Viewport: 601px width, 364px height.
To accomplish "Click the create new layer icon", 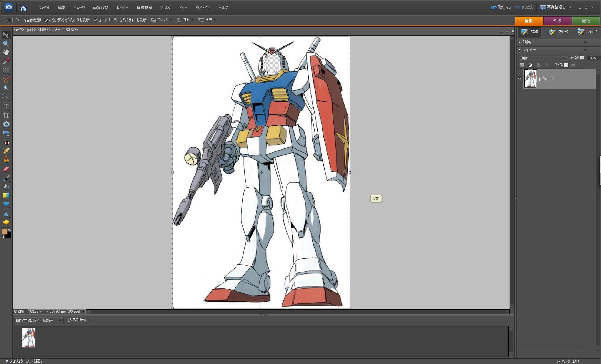I will tap(522, 65).
